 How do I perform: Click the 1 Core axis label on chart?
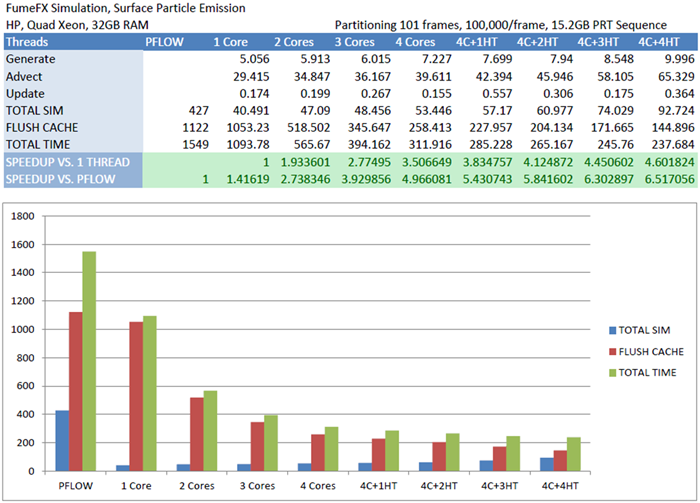coord(136,486)
